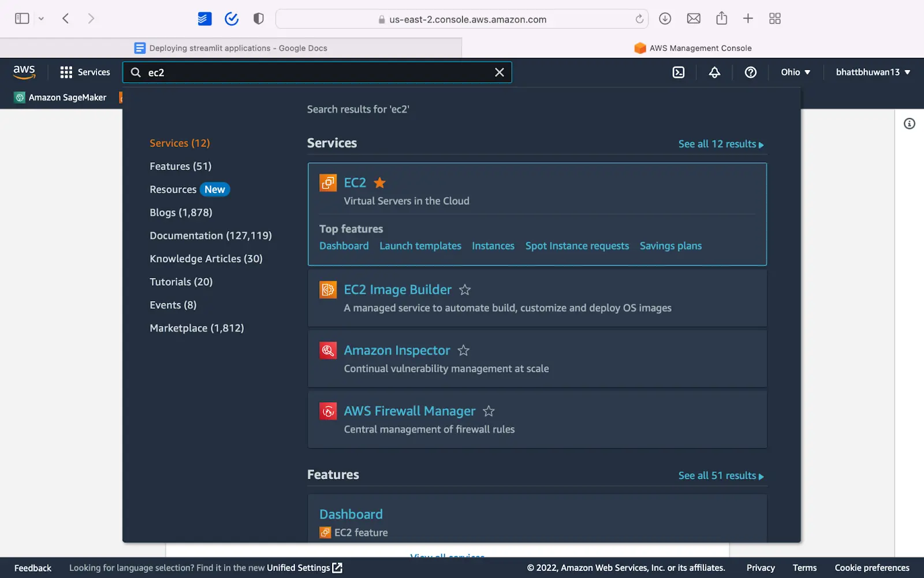Go back with Safari back arrow

tap(66, 18)
